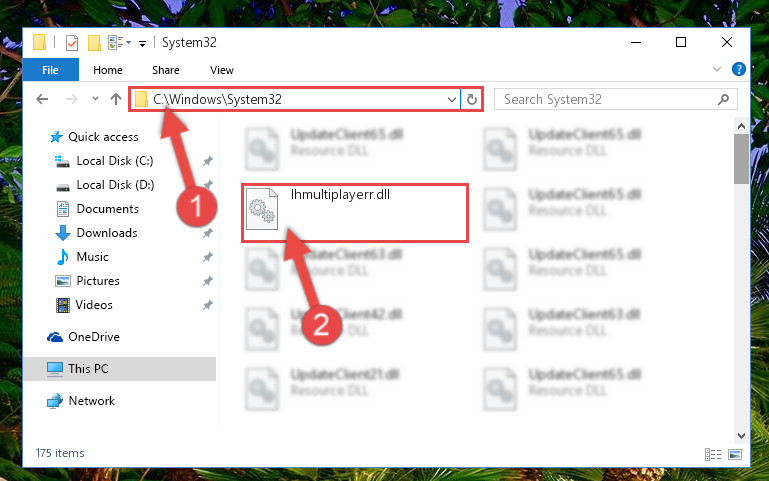Image resolution: width=769 pixels, height=481 pixels.
Task: Go up one folder level arrow
Action: tap(116, 100)
